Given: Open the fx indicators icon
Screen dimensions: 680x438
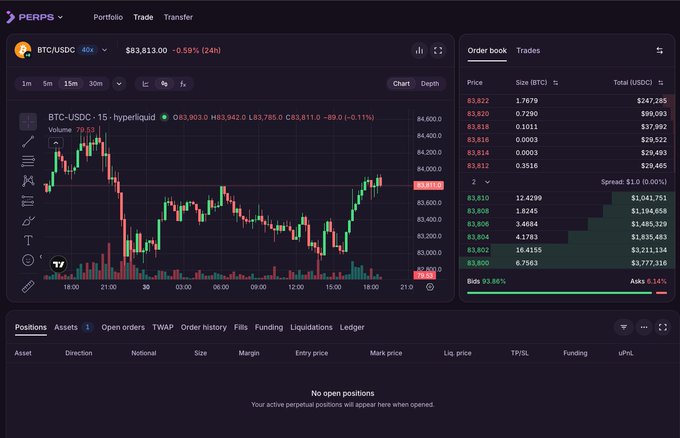Looking at the screenshot, I should (x=183, y=84).
